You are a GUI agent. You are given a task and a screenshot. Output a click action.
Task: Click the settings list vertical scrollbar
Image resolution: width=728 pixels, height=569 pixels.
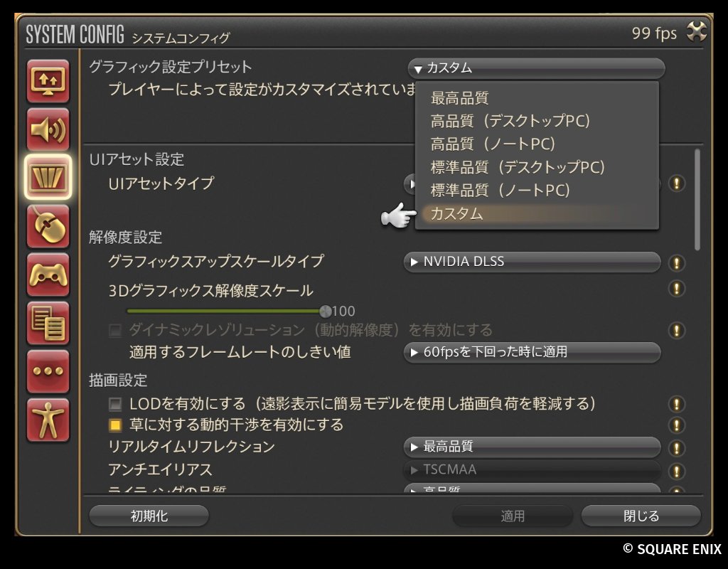click(x=697, y=200)
